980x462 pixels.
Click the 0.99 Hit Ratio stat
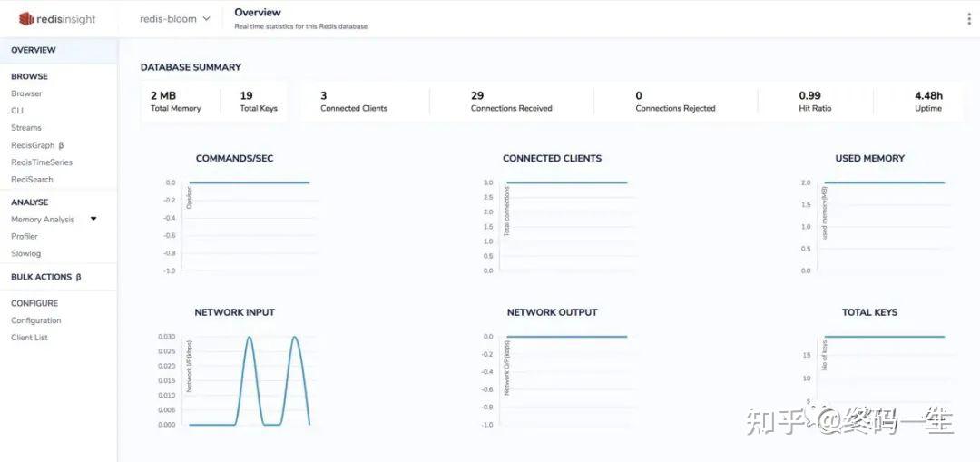pyautogui.click(x=815, y=102)
